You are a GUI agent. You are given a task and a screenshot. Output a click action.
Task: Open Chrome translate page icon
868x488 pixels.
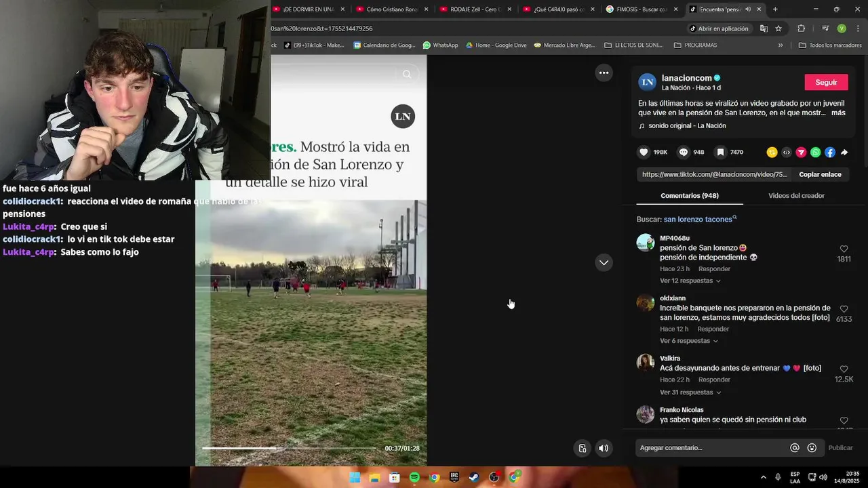[764, 28]
